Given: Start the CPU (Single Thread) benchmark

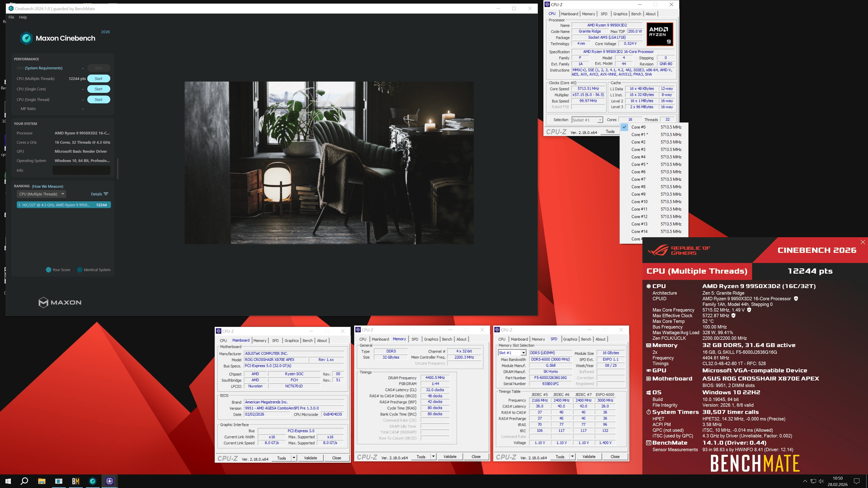Looking at the screenshot, I should coord(98,99).
